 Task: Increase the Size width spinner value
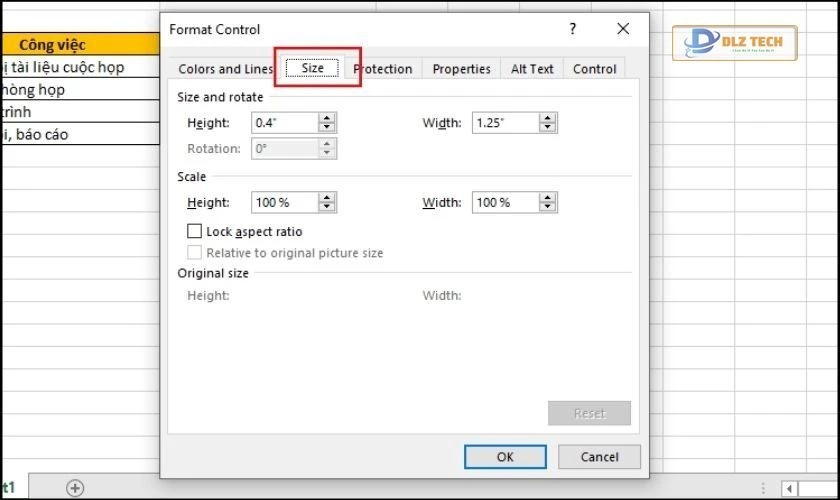click(548, 118)
